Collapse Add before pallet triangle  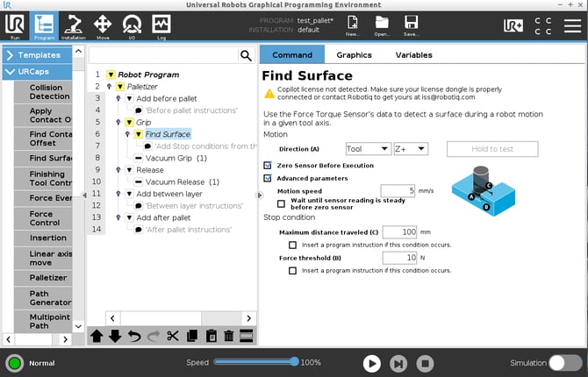(129, 98)
